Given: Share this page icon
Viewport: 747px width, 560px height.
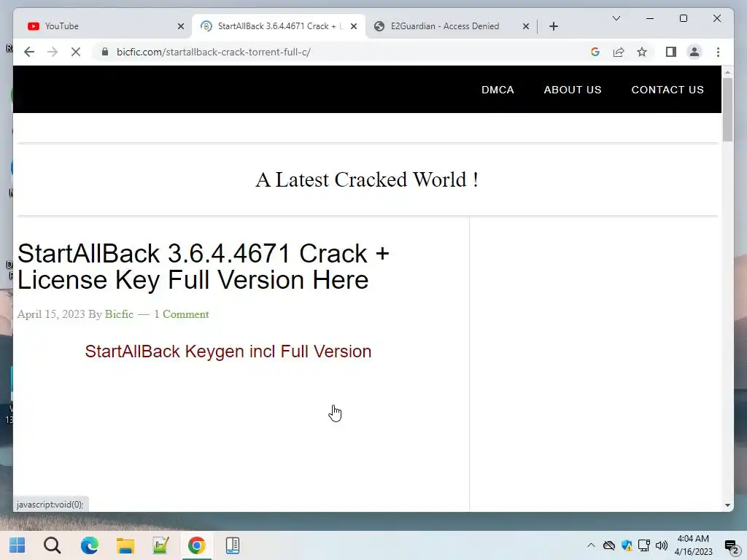Looking at the screenshot, I should (x=619, y=52).
